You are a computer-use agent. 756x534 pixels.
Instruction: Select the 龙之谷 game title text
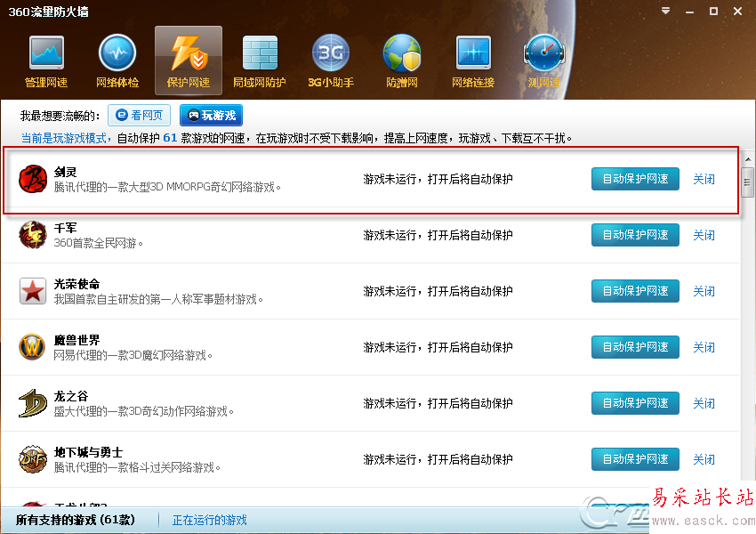tap(71, 396)
